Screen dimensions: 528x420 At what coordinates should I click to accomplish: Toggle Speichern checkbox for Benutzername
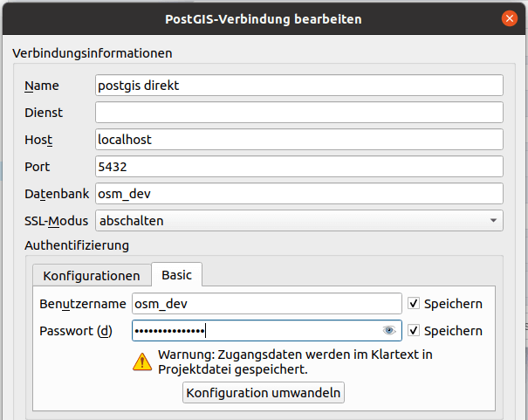pyautogui.click(x=415, y=304)
